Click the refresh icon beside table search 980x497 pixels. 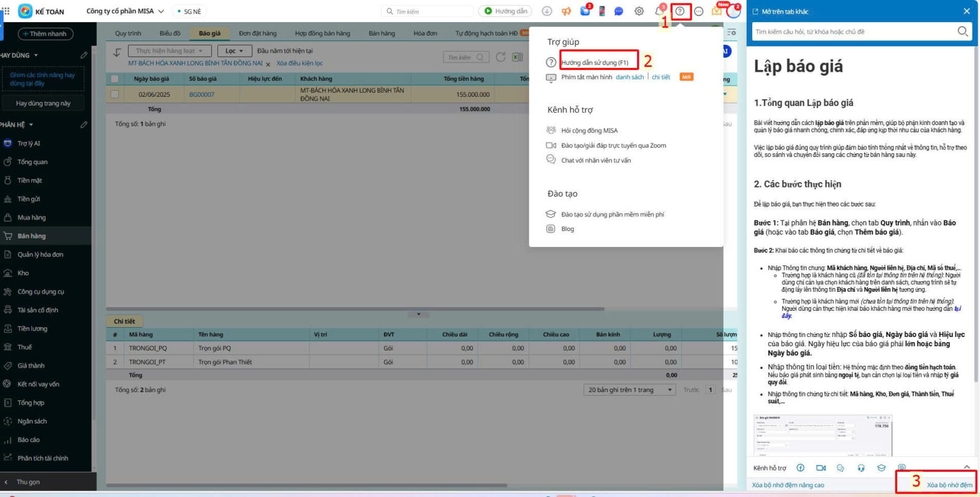tap(500, 57)
